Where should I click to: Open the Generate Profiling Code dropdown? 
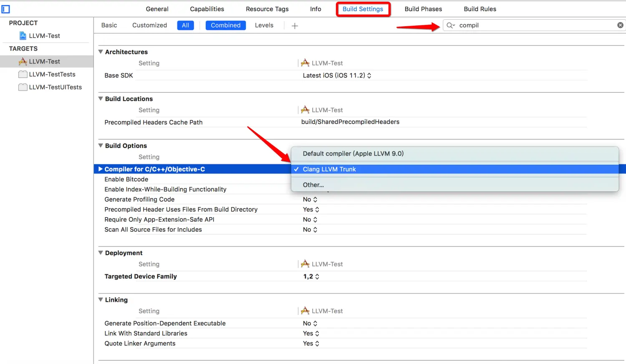[310, 199]
